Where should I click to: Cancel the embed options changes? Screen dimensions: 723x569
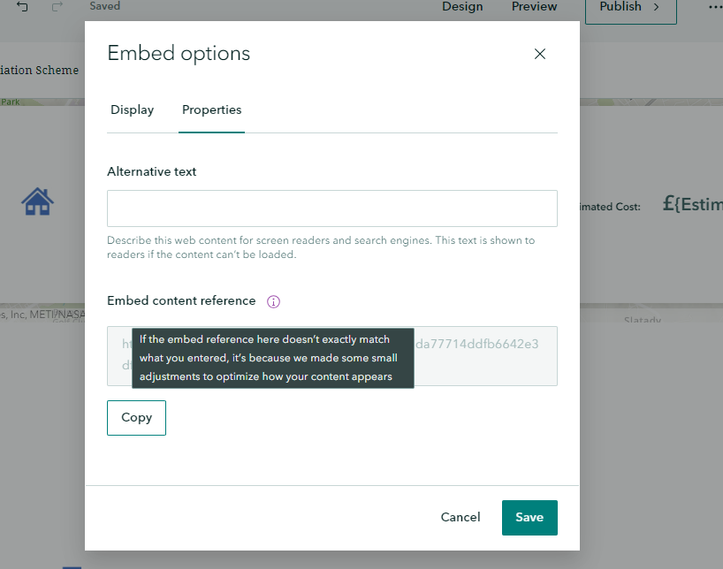pos(460,517)
